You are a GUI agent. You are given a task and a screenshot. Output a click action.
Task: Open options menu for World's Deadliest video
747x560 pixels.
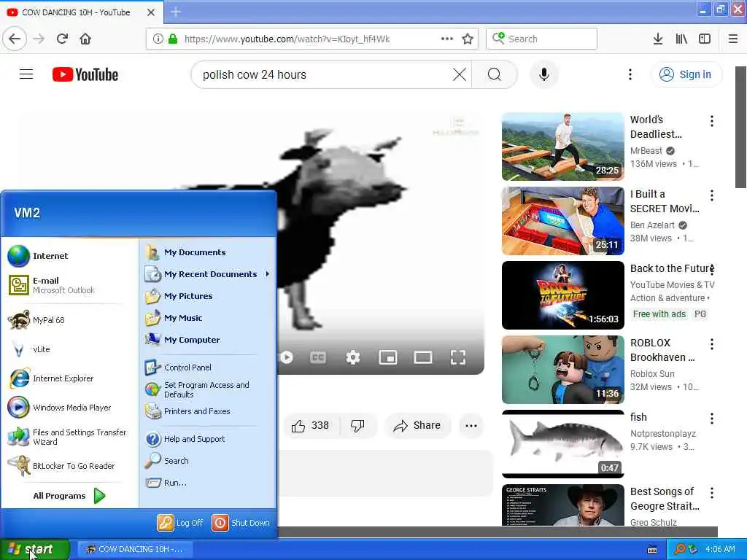click(712, 121)
